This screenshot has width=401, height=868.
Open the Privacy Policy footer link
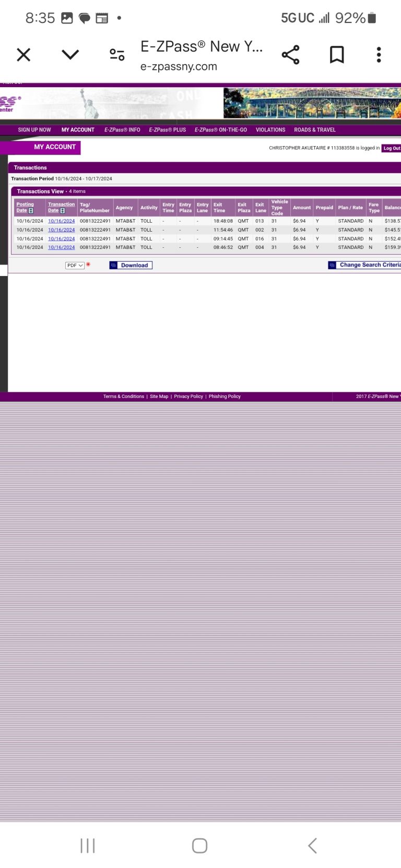pos(188,396)
